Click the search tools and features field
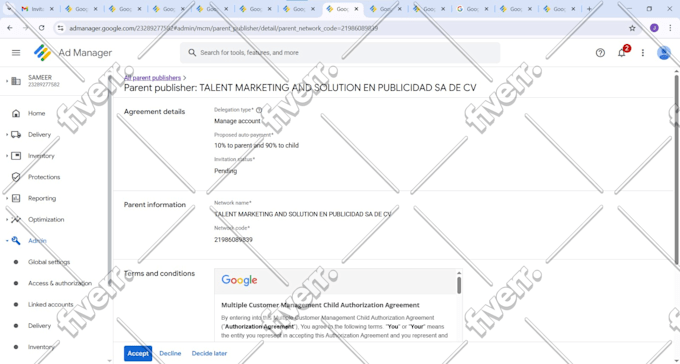The image size is (680, 364). pos(340,52)
